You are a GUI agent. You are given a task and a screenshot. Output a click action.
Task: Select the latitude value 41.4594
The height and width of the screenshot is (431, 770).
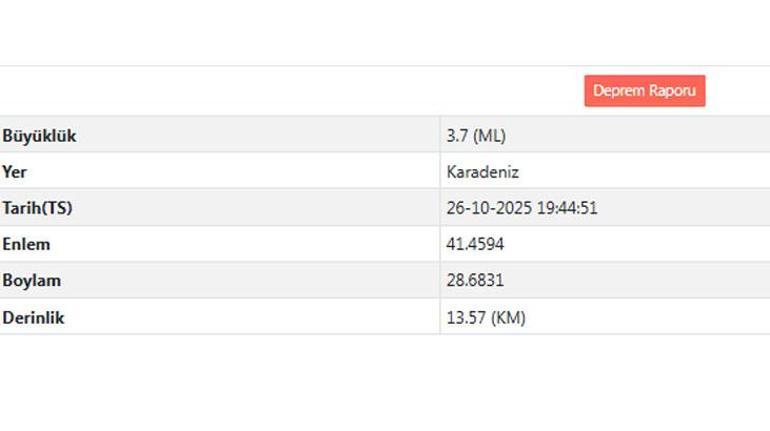[x=475, y=244]
